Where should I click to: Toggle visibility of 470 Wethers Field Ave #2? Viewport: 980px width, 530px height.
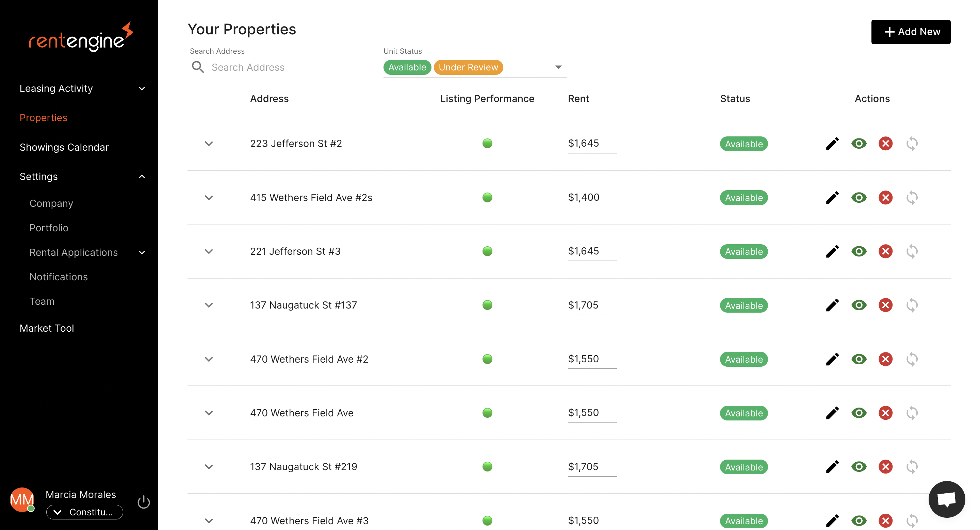(x=859, y=359)
